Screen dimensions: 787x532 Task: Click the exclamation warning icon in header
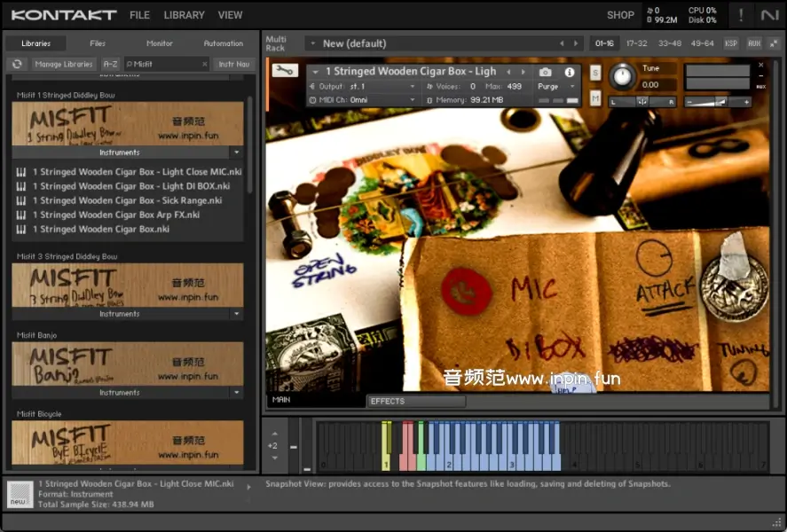click(740, 15)
